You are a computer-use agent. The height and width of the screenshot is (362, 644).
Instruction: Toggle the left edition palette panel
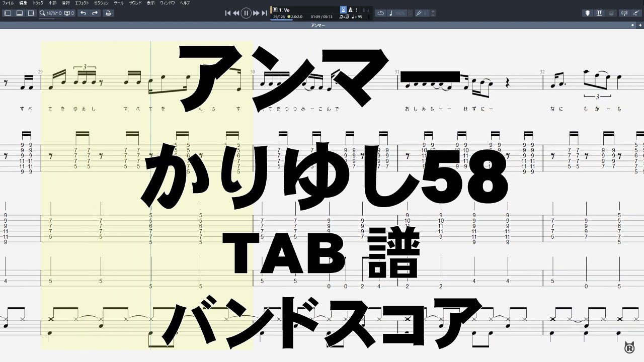pyautogui.click(x=8, y=13)
